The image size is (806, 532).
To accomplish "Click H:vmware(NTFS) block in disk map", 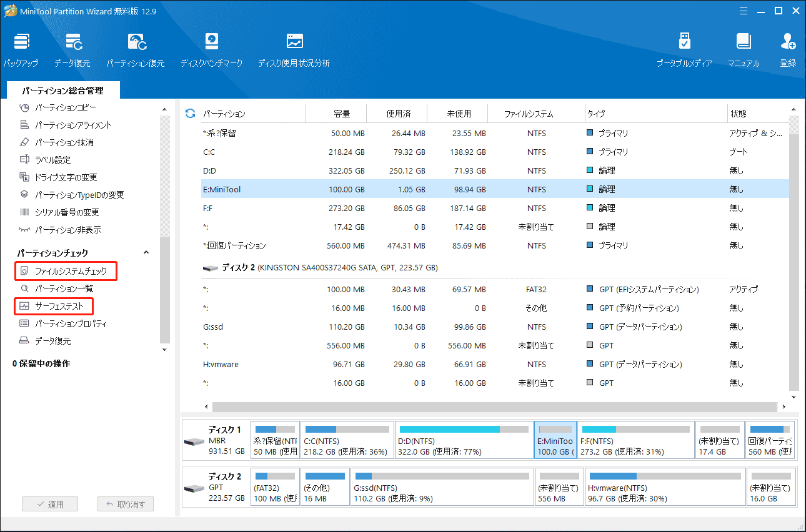I will [x=665, y=487].
